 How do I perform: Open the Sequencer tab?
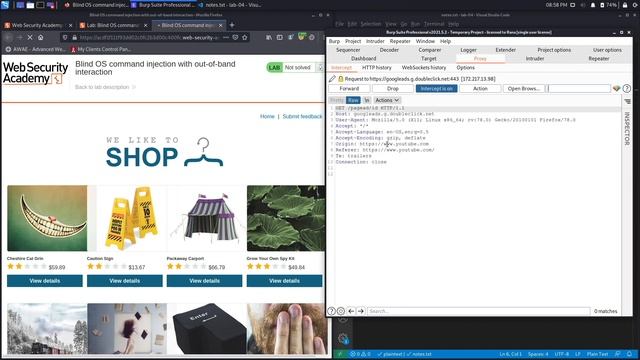point(348,50)
